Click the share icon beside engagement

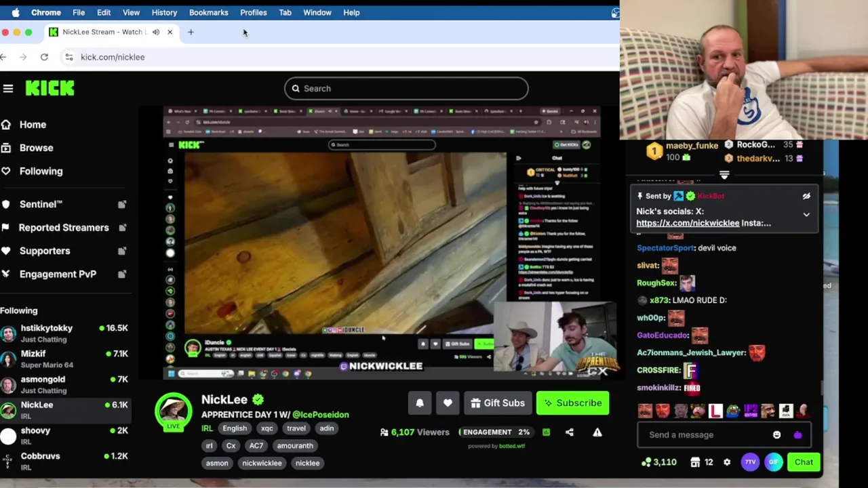(x=570, y=432)
